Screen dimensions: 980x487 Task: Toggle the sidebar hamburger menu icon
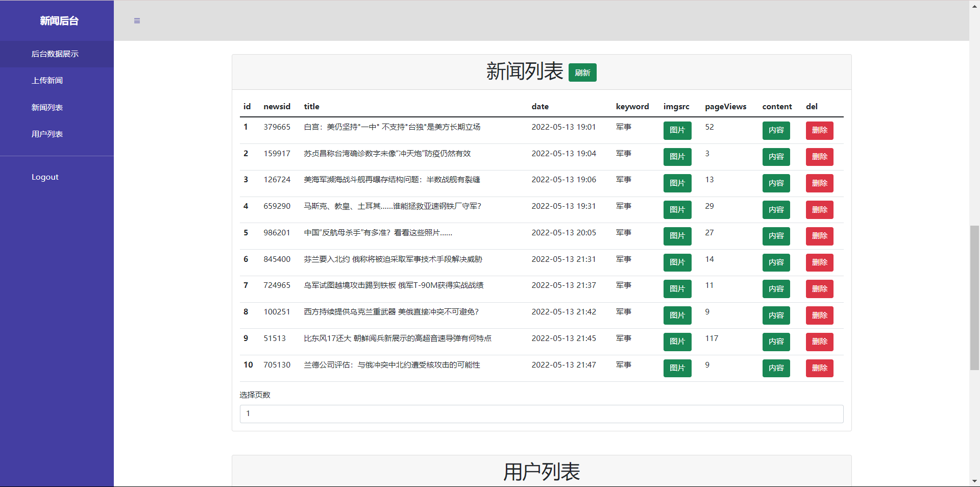137,21
